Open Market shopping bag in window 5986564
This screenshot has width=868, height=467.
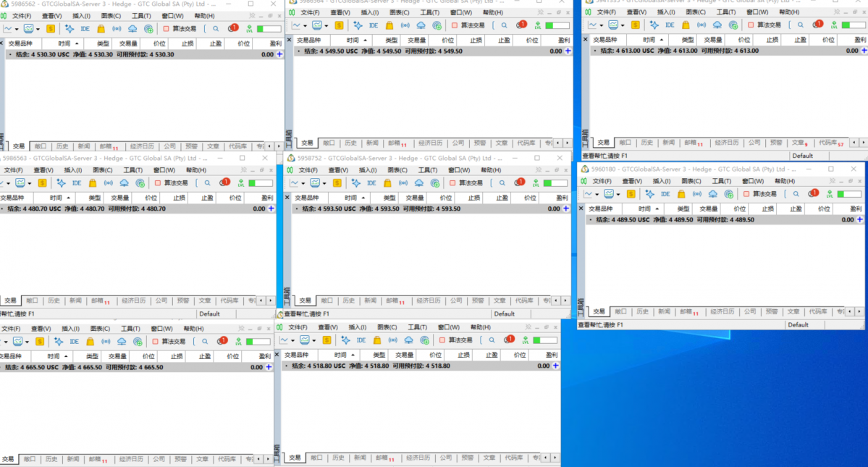389,25
